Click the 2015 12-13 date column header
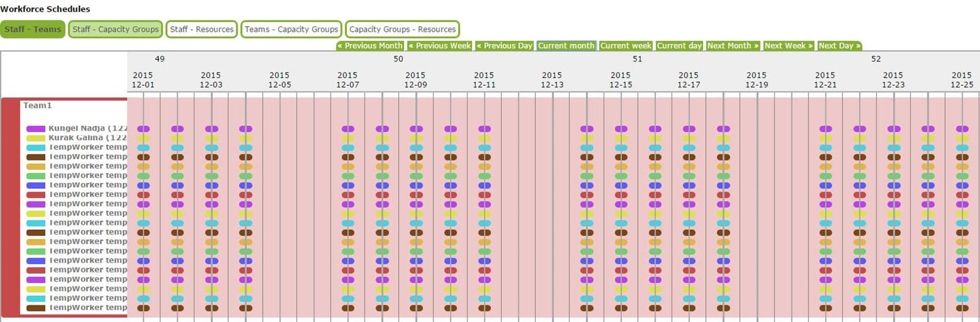 point(552,80)
